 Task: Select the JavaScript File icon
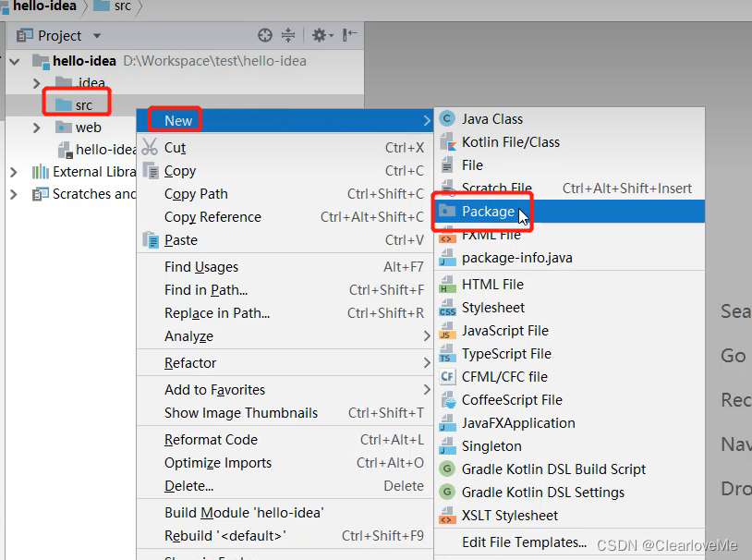[x=448, y=330]
